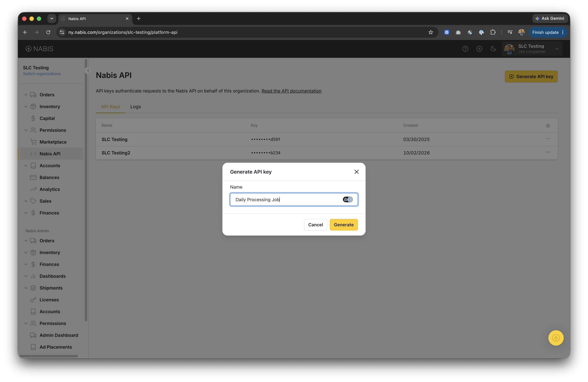Collapse the sidebar with arrow button
Image resolution: width=588 pixels, height=382 pixels.
pos(88,71)
